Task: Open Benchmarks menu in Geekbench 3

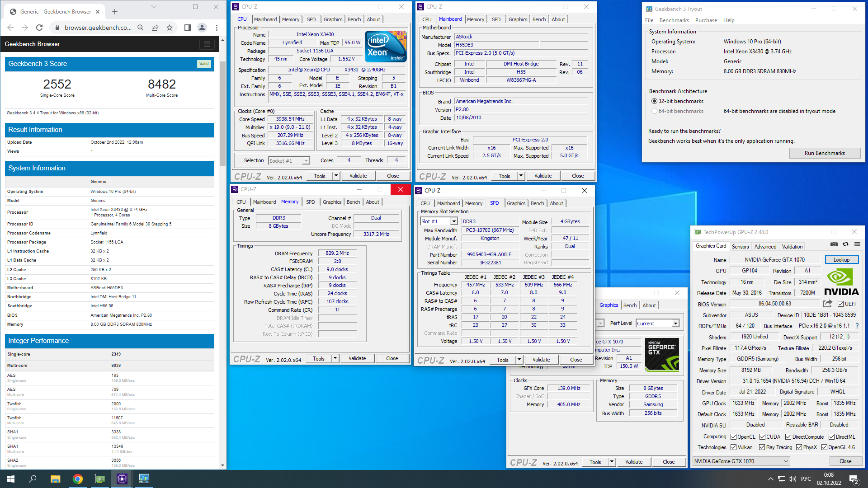Action: click(x=674, y=20)
